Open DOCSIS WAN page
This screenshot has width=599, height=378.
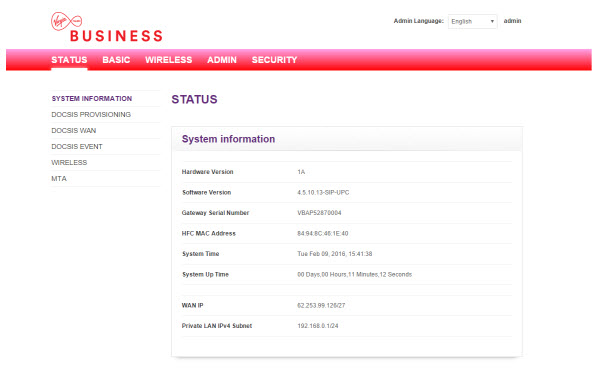[x=74, y=131]
